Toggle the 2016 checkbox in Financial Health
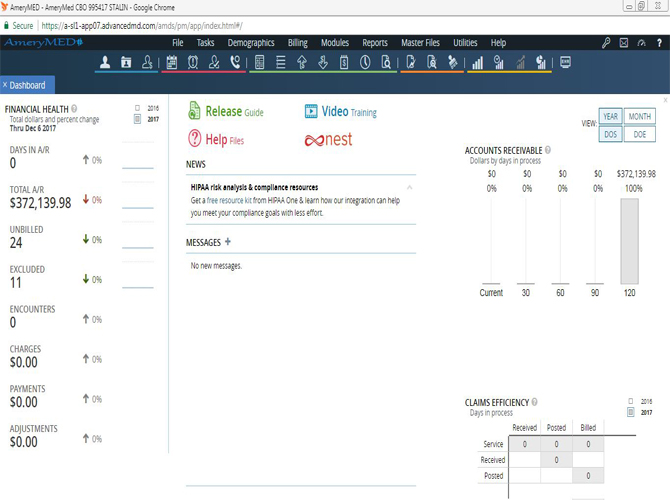 [138, 108]
